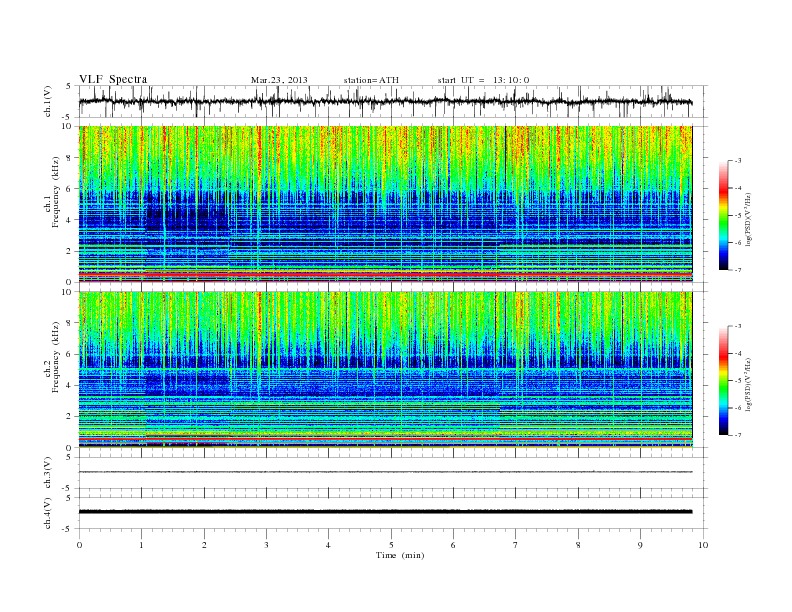Screen dimensions: 792x612
Task: Click time axis tick label "1" at bottom
Action: (x=141, y=545)
